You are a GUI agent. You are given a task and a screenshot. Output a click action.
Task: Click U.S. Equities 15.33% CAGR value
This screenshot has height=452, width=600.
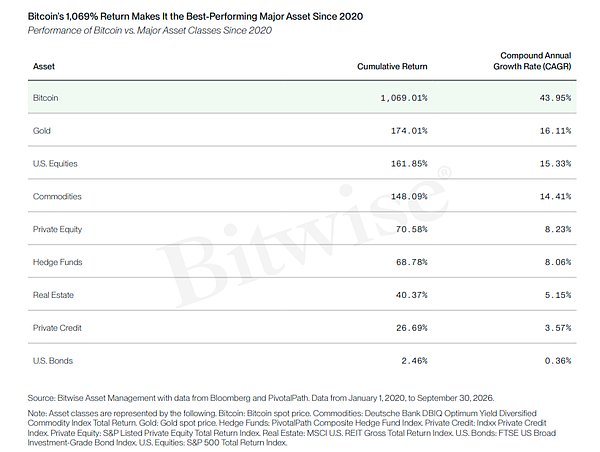pyautogui.click(x=555, y=164)
